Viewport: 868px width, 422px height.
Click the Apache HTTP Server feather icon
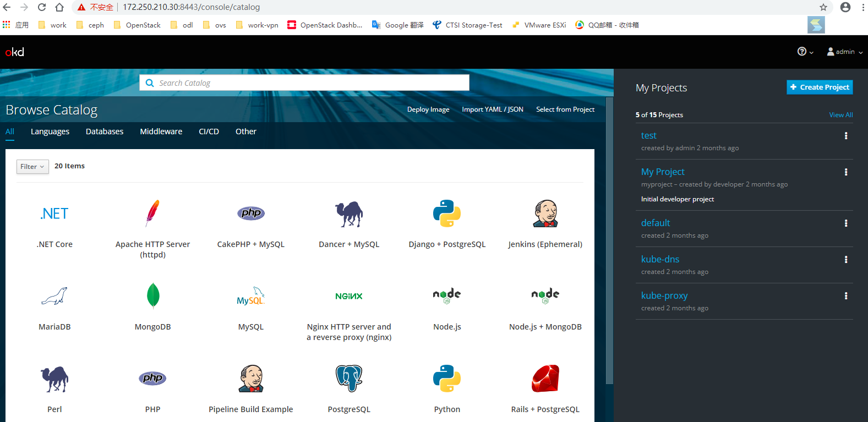point(152,213)
